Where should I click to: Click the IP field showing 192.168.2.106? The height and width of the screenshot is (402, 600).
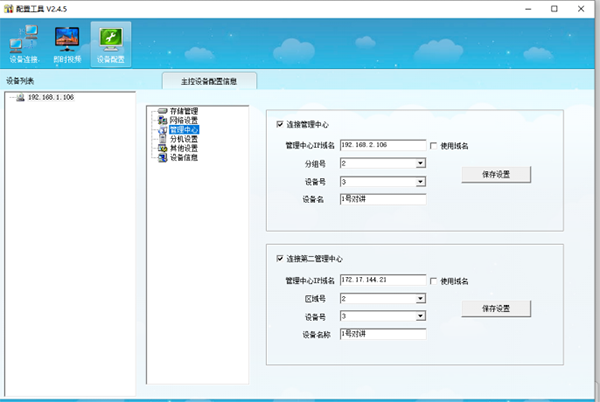click(383, 145)
